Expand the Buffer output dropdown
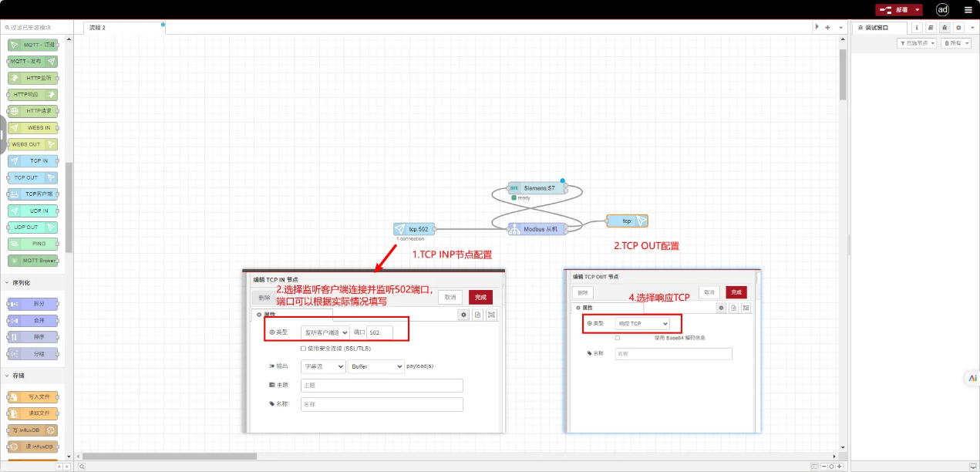This screenshot has width=980, height=472. [375, 366]
